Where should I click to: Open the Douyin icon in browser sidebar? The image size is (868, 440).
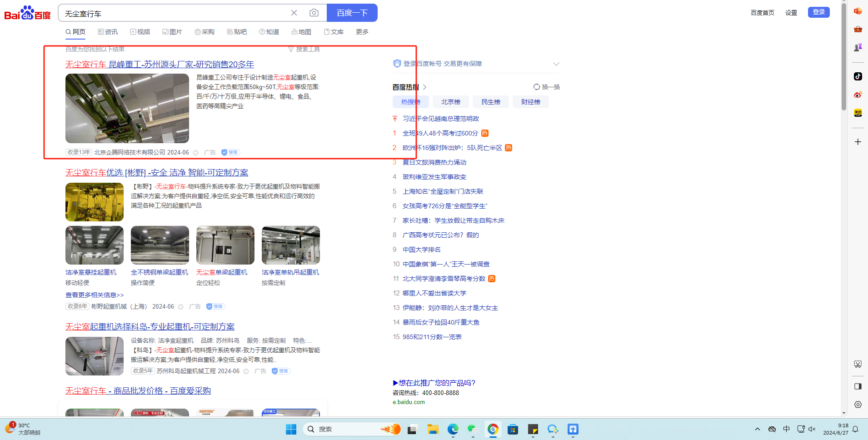coord(858,76)
